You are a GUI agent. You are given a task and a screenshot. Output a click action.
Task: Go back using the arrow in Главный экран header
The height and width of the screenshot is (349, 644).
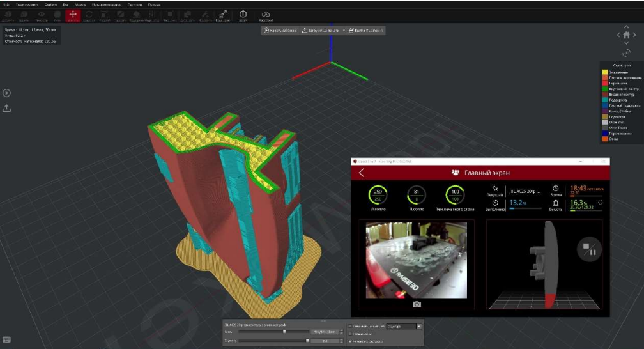coord(362,173)
